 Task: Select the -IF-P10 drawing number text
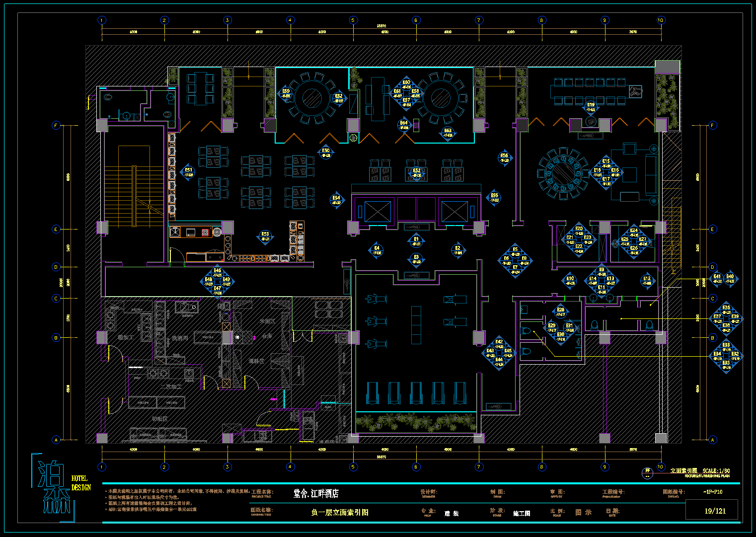tap(713, 492)
